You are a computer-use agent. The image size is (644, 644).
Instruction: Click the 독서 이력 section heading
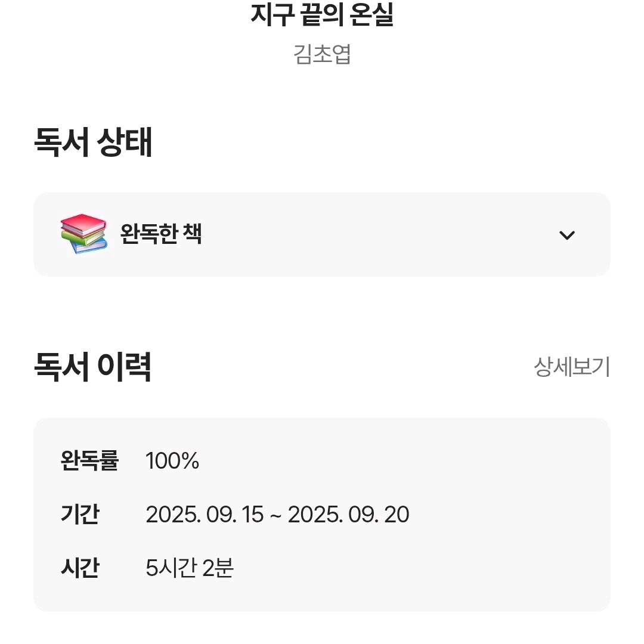point(92,367)
